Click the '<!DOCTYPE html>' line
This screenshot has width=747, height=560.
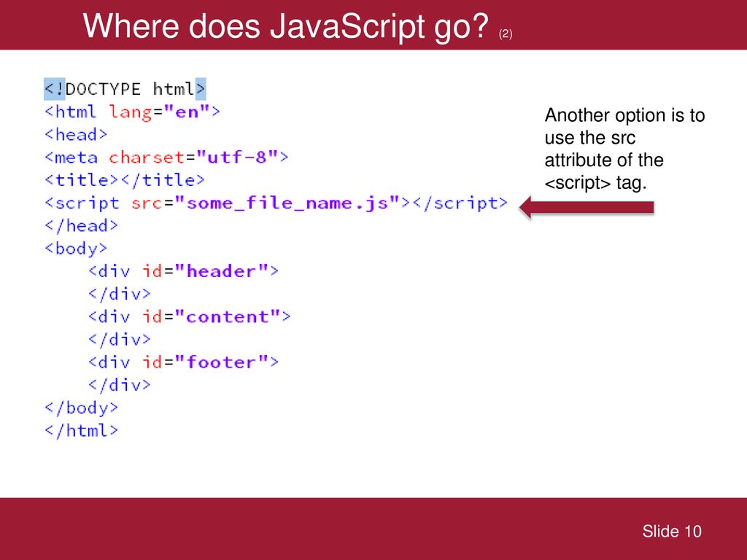pos(125,89)
